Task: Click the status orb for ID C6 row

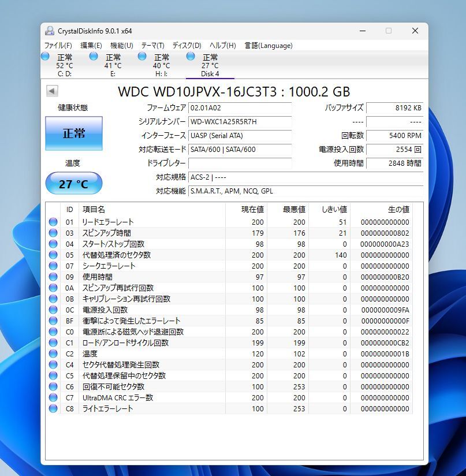Action: [x=53, y=386]
